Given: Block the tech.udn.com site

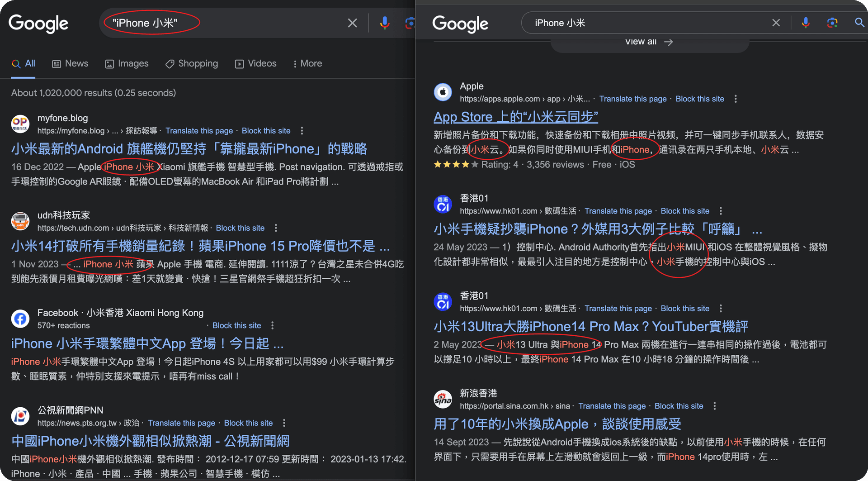Looking at the screenshot, I should point(240,228).
